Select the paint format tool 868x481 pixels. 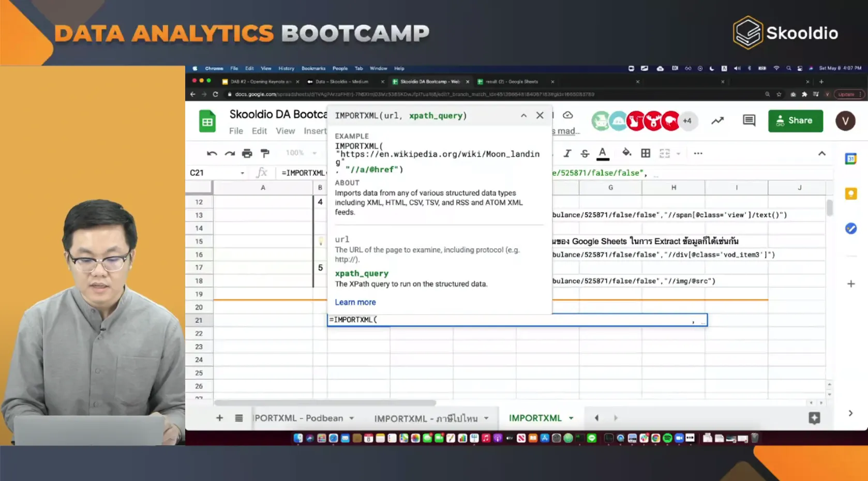265,153
